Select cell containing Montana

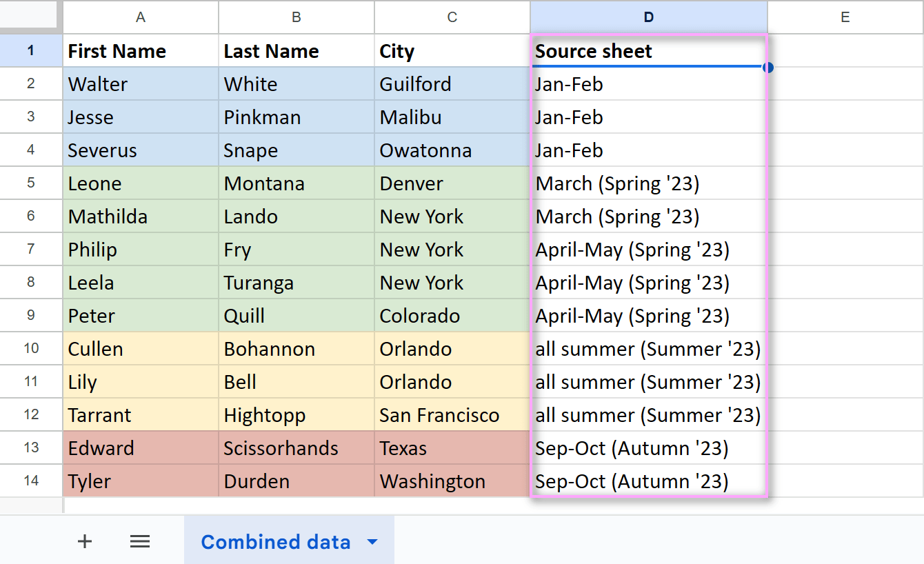click(297, 183)
